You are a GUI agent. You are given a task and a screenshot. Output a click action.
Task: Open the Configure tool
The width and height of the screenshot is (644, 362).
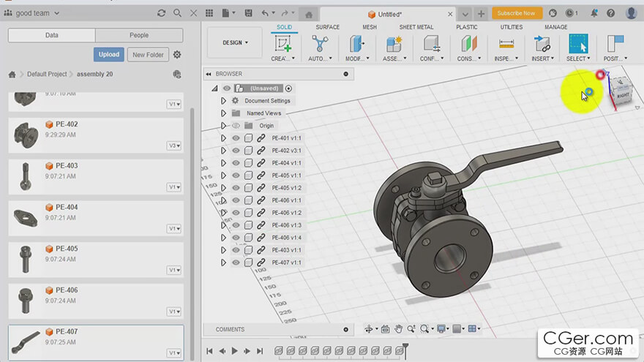click(431, 44)
